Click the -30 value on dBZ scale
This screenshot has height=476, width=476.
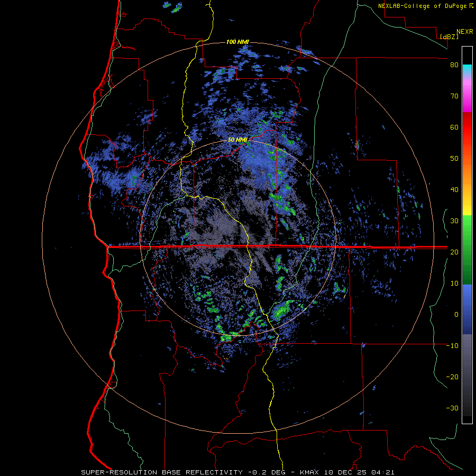(x=452, y=408)
